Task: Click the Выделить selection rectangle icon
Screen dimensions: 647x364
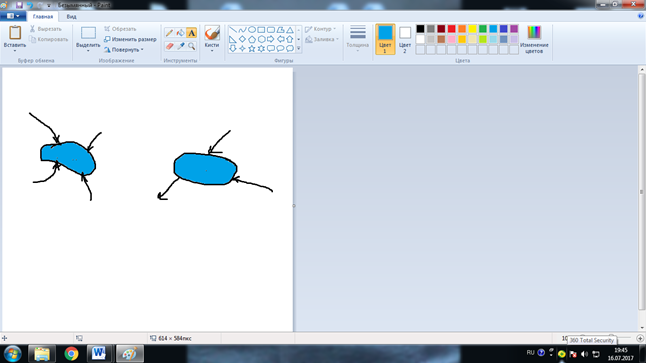Action: pos(88,33)
